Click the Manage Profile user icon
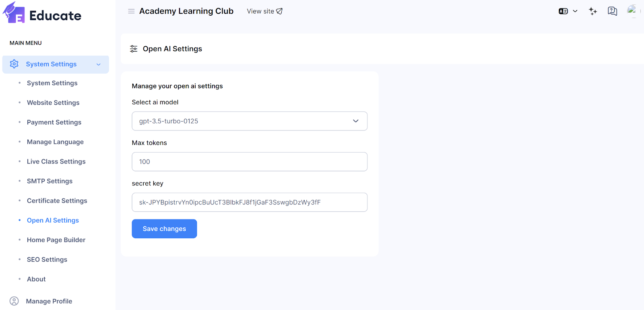 14,301
